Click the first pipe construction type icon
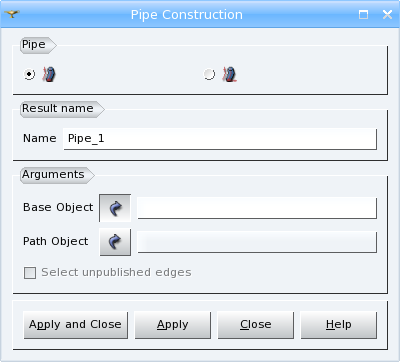This screenshot has width=400, height=362. [x=49, y=74]
